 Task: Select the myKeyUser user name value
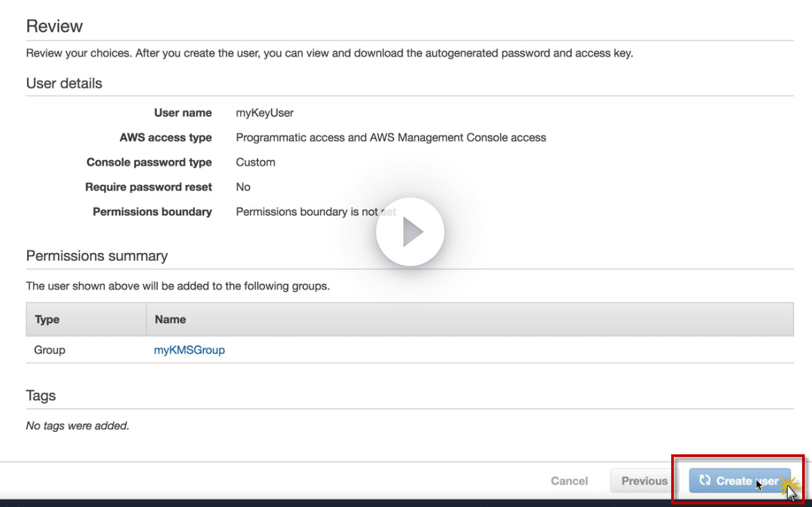coord(265,113)
